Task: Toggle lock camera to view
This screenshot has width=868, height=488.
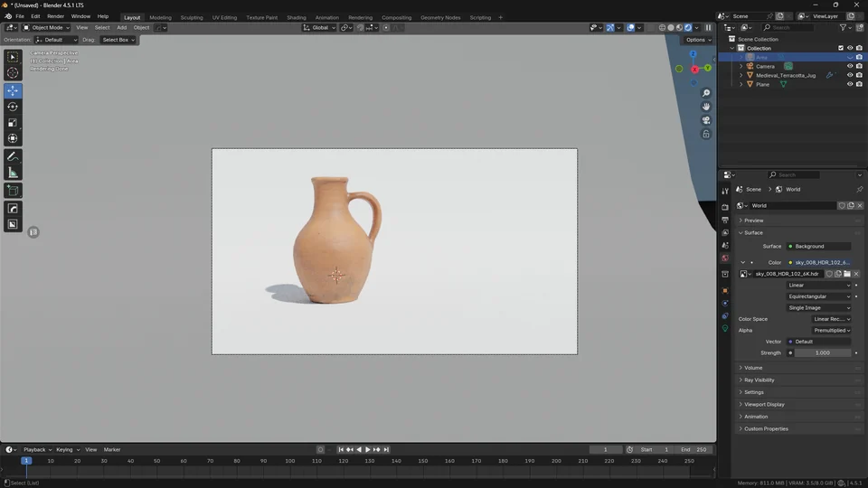Action: (706, 135)
